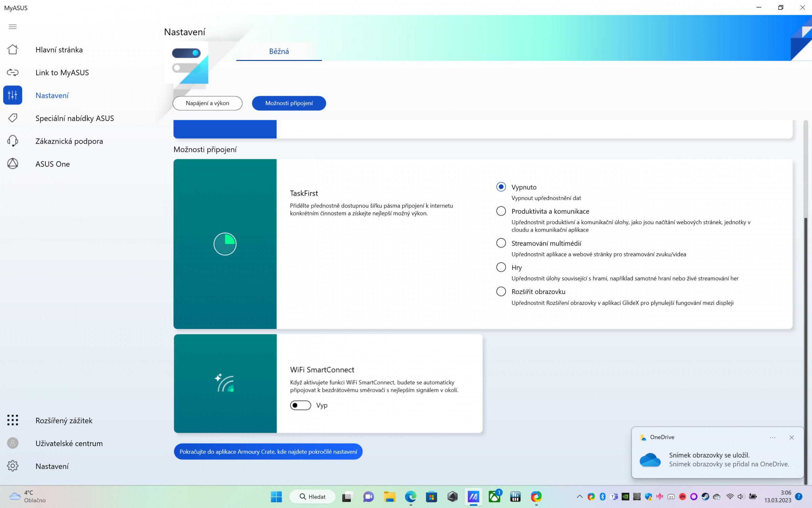
Task: Click the NVIDIA tray icon
Action: 625,497
